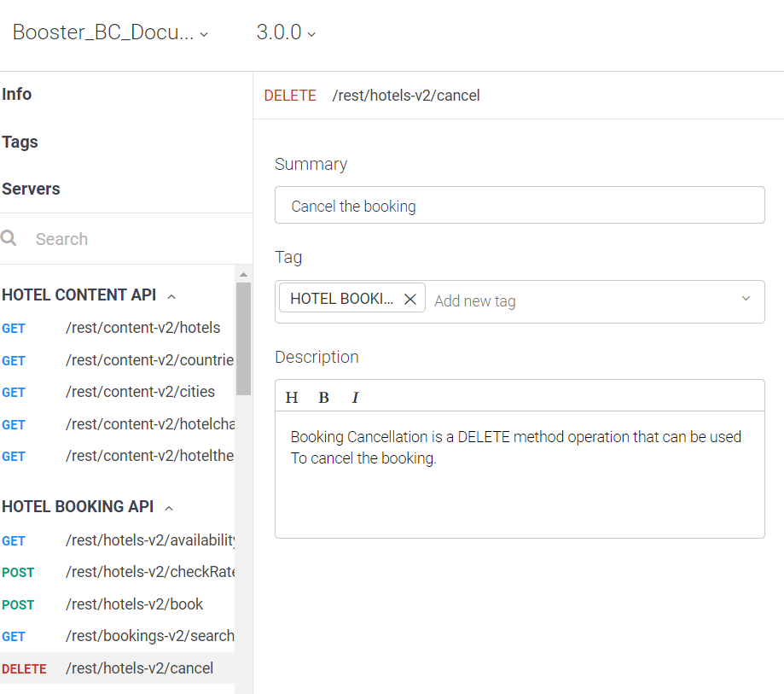Viewport: 784px width, 694px height.
Task: Select Info in the left sidebar
Action: (16, 94)
